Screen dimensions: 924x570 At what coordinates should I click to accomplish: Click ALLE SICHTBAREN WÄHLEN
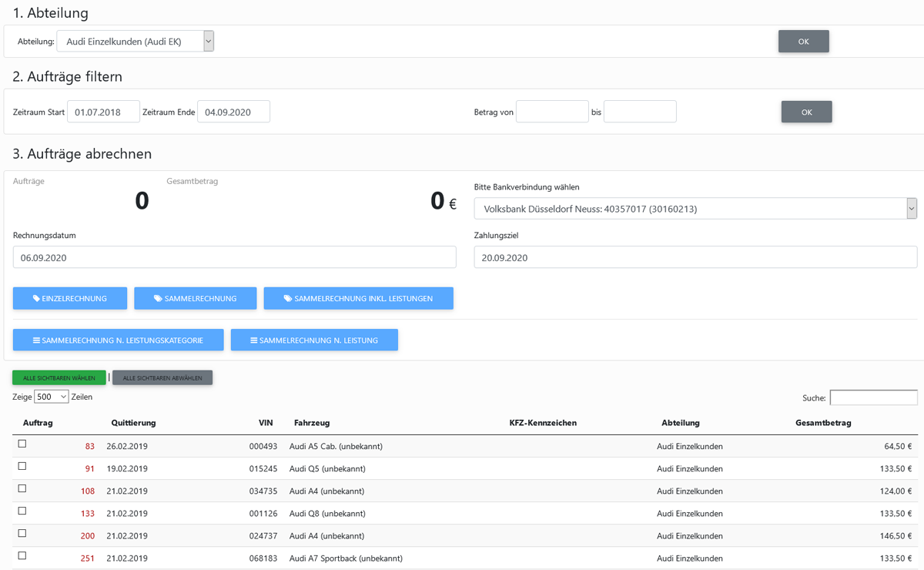pyautogui.click(x=59, y=377)
